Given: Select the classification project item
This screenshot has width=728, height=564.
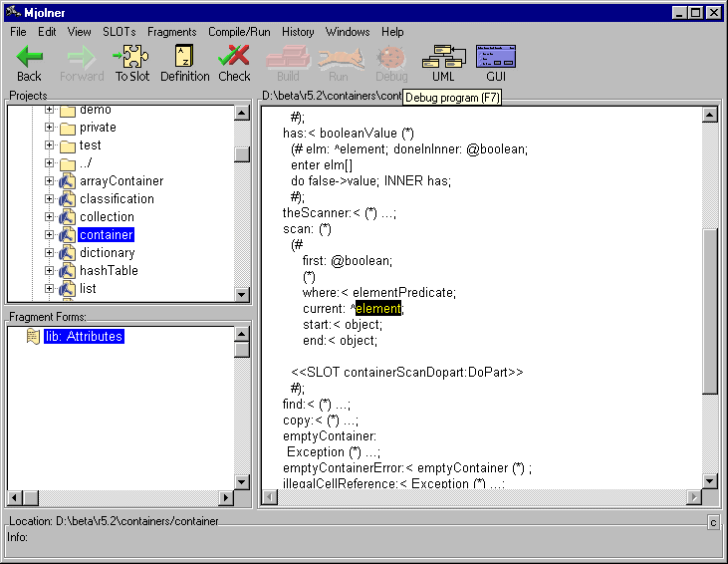Looking at the screenshot, I should (x=117, y=199).
